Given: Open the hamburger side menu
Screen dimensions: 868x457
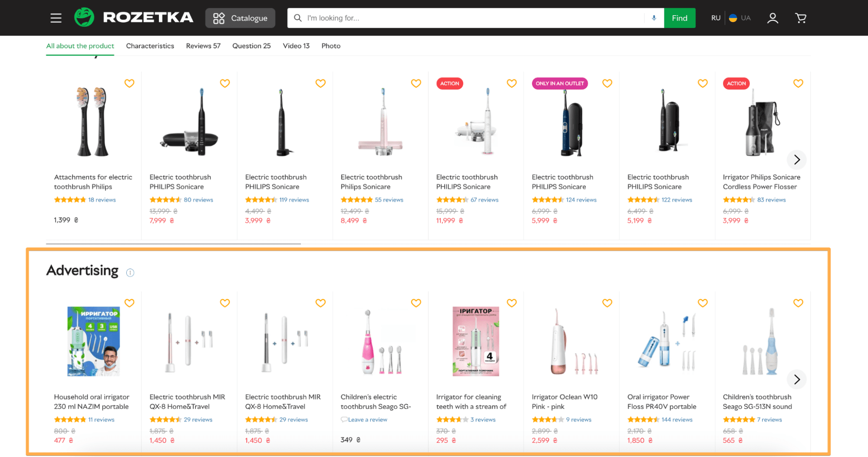Looking at the screenshot, I should [56, 18].
